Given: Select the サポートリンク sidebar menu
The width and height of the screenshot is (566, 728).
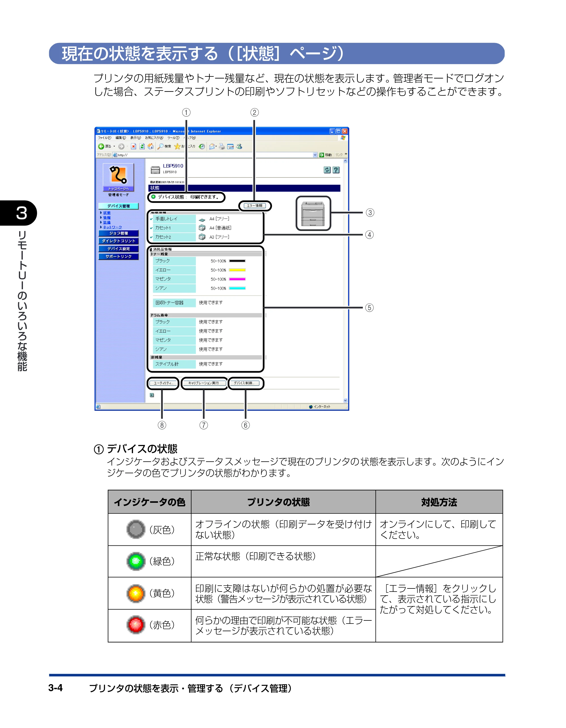Looking at the screenshot, I should click(x=118, y=256).
